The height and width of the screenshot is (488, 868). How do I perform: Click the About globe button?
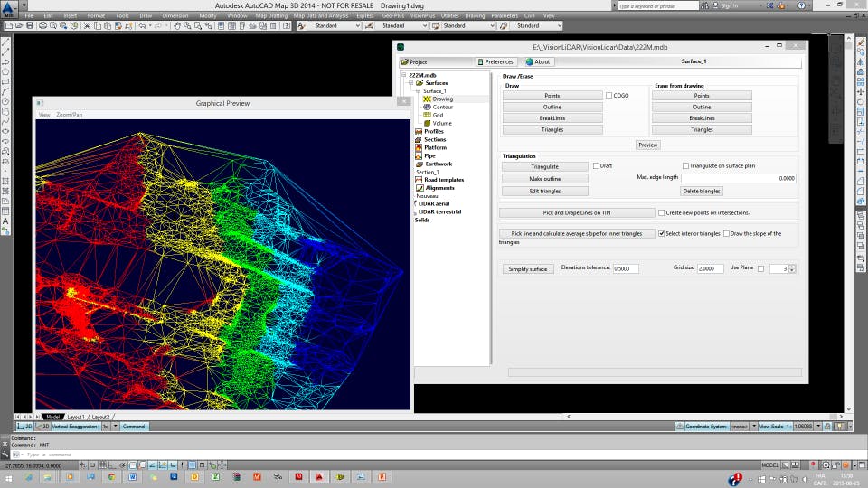(538, 62)
